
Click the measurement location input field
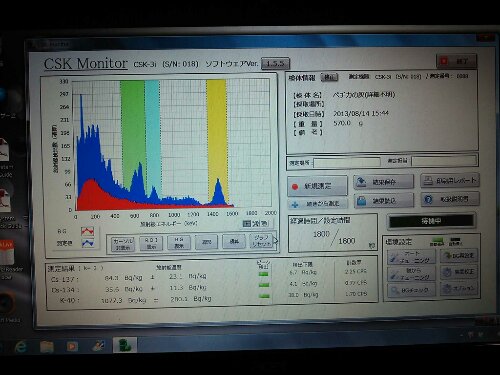tap(347, 162)
